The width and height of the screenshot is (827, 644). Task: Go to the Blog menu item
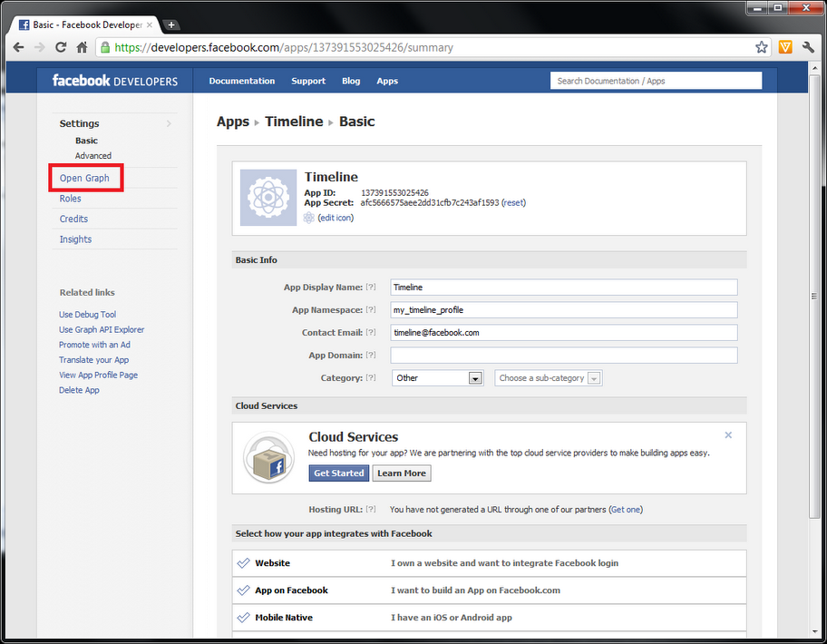tap(351, 81)
